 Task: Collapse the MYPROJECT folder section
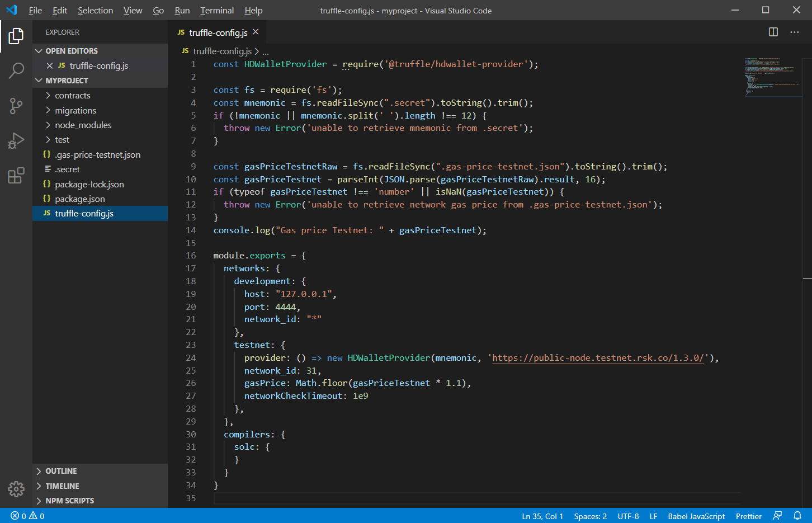tap(100, 81)
